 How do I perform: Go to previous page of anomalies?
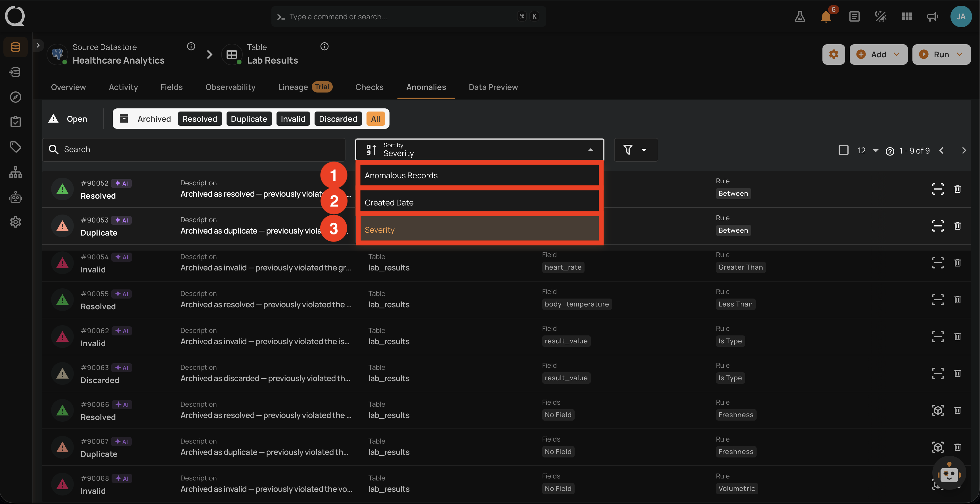coord(941,151)
